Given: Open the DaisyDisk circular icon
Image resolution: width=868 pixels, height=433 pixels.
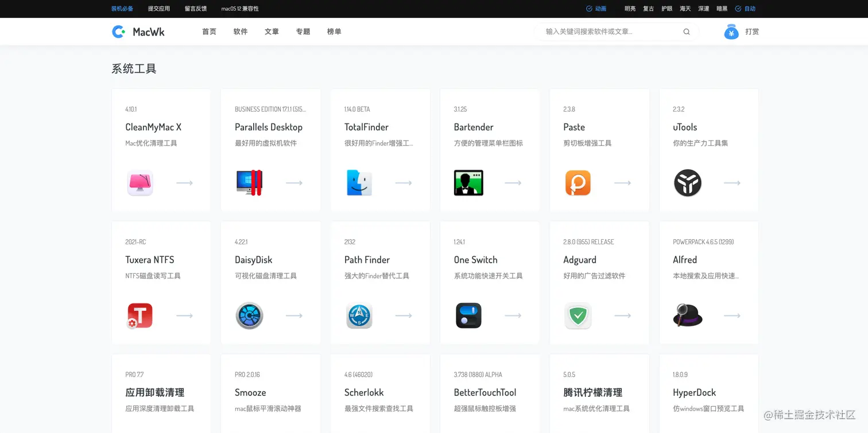Looking at the screenshot, I should (x=250, y=315).
